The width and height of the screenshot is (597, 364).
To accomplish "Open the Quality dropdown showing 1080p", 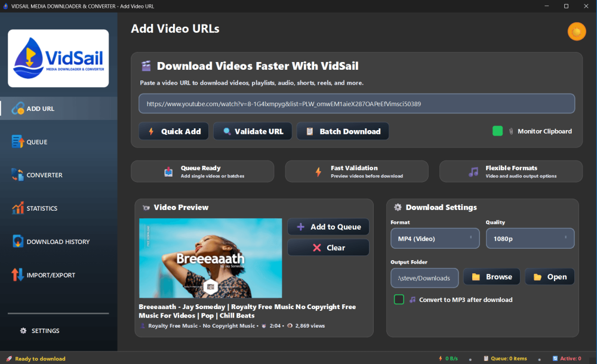I will (x=530, y=238).
